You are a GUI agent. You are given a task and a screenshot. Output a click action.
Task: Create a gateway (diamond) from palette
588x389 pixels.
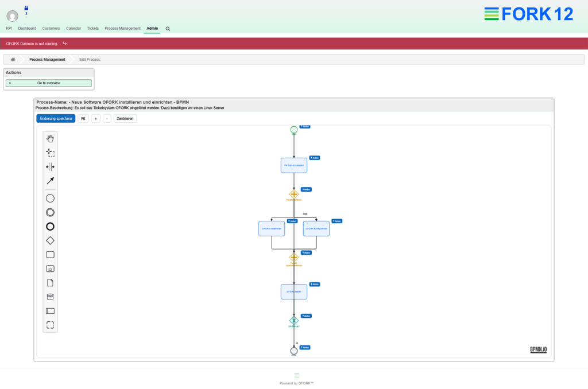[x=50, y=240]
